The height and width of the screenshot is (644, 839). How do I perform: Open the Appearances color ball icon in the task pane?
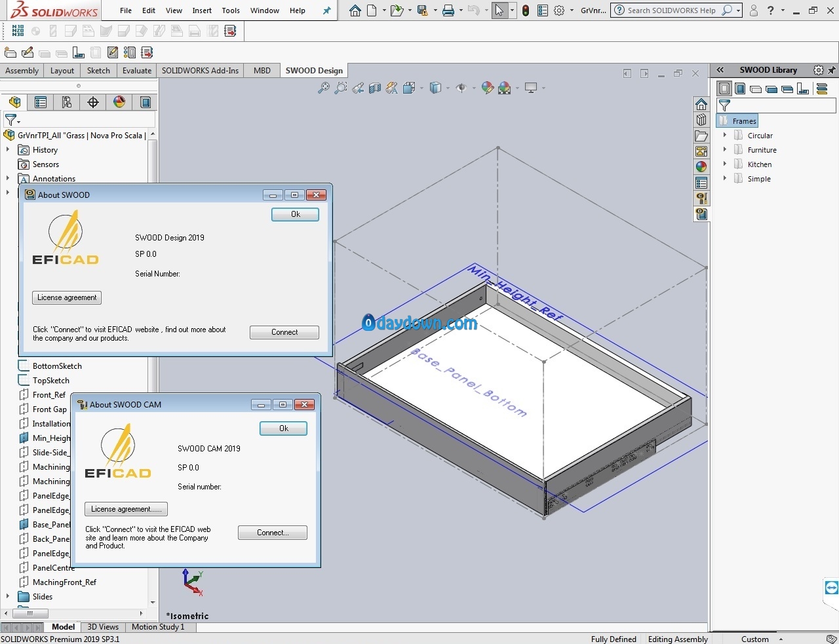pyautogui.click(x=701, y=167)
